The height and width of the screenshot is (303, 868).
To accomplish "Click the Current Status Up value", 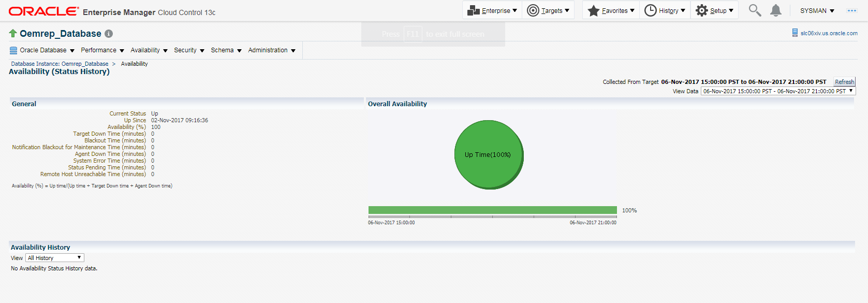I will pyautogui.click(x=154, y=113).
